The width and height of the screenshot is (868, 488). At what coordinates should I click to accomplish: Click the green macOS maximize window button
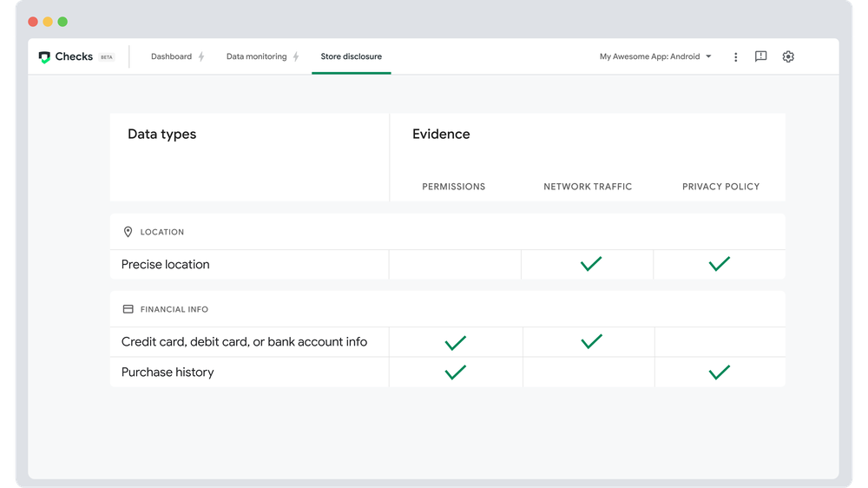coord(62,22)
